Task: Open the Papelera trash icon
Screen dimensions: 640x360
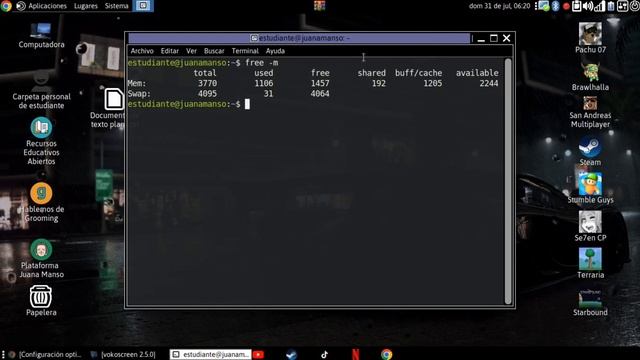Action: pyautogui.click(x=41, y=301)
